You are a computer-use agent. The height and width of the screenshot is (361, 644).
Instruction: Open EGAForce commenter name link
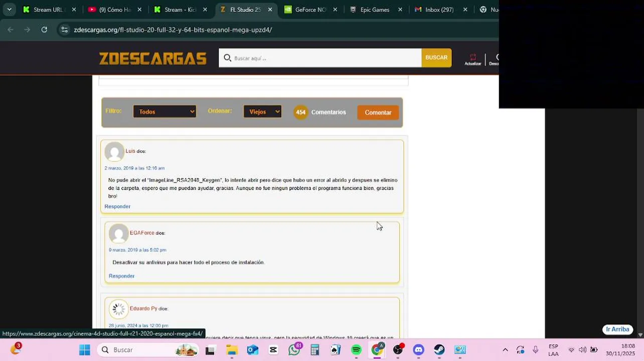tap(142, 233)
